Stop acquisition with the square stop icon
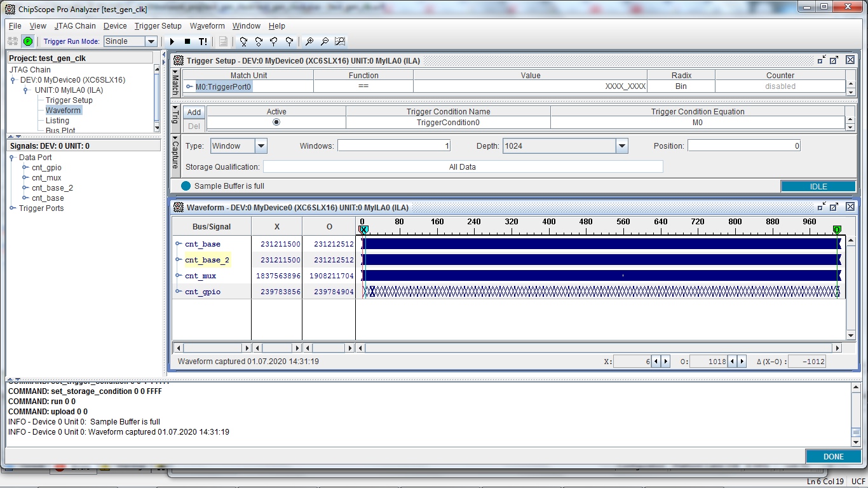Viewport: 868px width, 488px height. pos(187,41)
